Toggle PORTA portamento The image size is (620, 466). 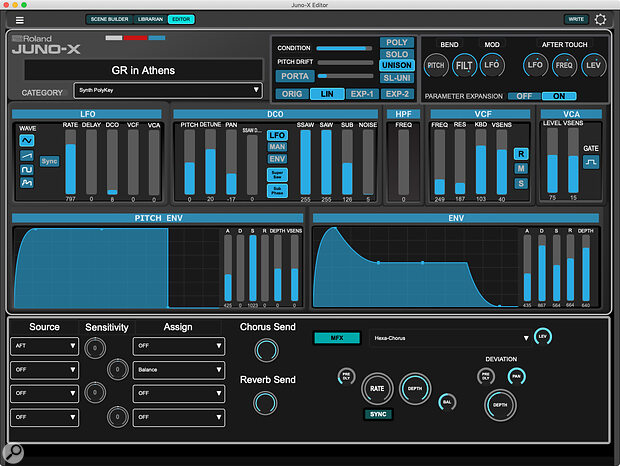[x=295, y=76]
